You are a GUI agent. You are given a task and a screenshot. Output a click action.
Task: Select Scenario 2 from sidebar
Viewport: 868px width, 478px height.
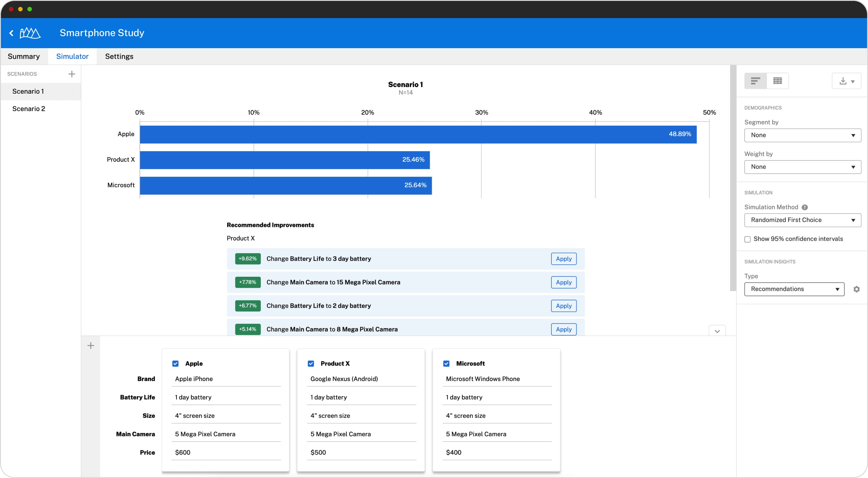click(29, 109)
